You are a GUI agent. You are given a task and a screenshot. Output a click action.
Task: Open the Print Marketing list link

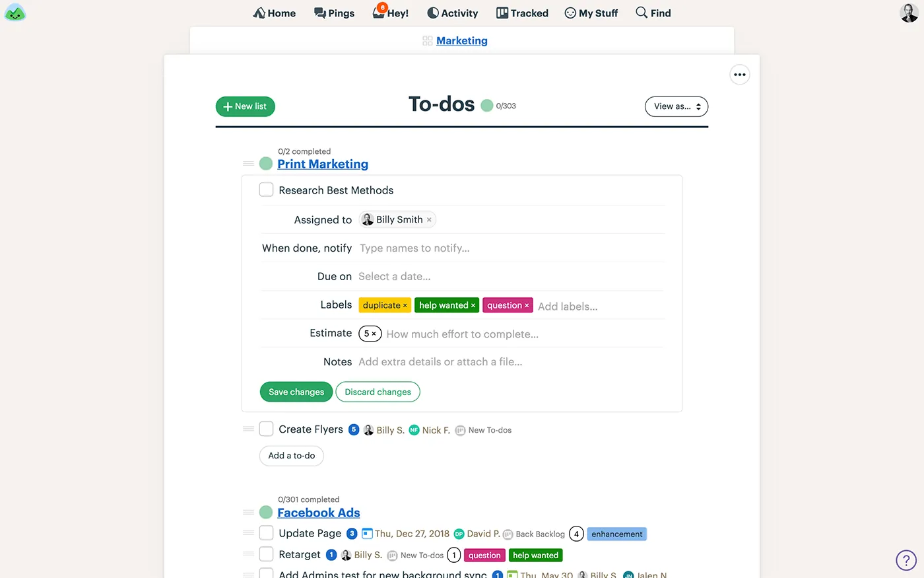click(323, 164)
